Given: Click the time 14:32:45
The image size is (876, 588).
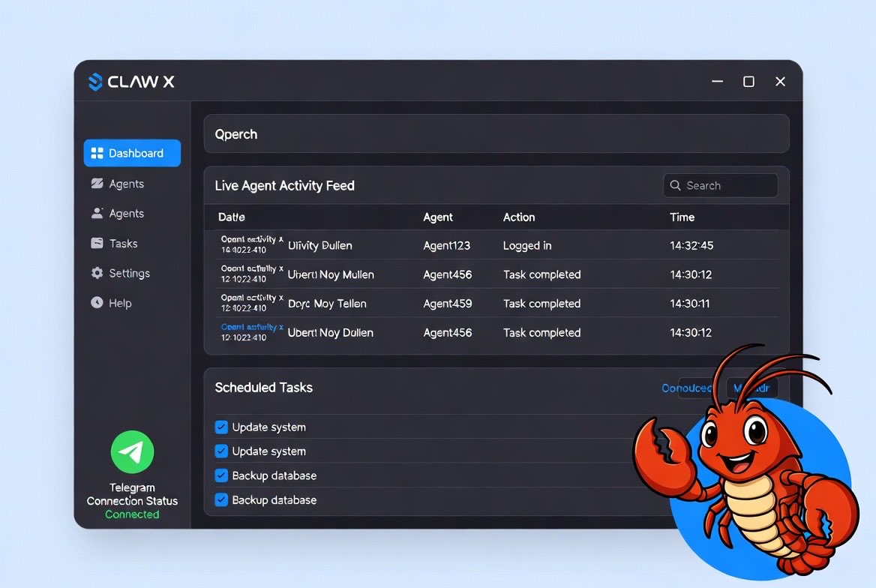Looking at the screenshot, I should click(691, 245).
